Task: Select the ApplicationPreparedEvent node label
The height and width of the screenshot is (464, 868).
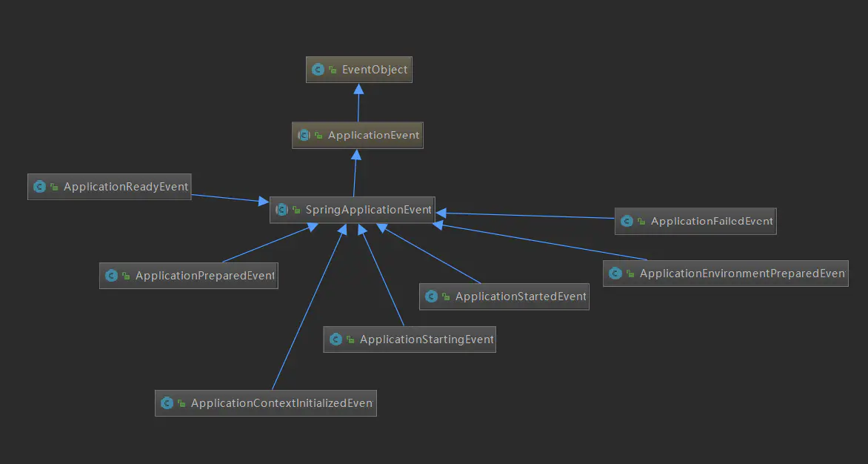Action: (x=205, y=275)
